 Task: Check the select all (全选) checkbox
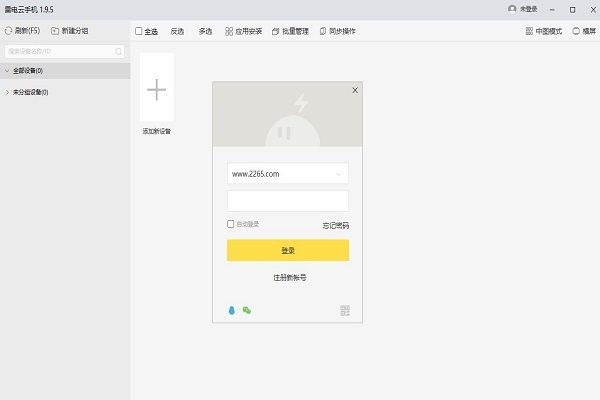pos(139,31)
